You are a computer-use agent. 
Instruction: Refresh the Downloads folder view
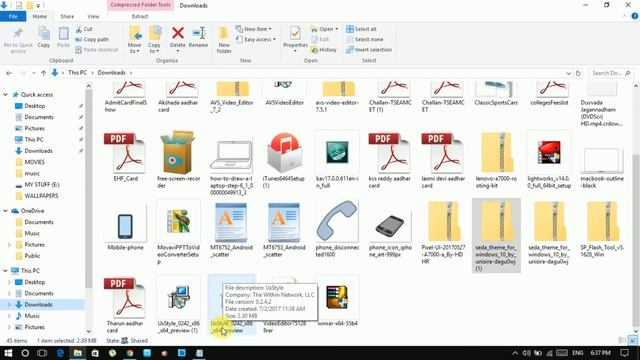[578, 73]
